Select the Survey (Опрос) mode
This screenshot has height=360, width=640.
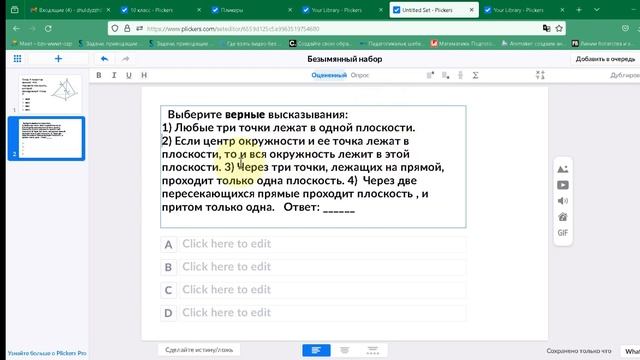click(360, 75)
